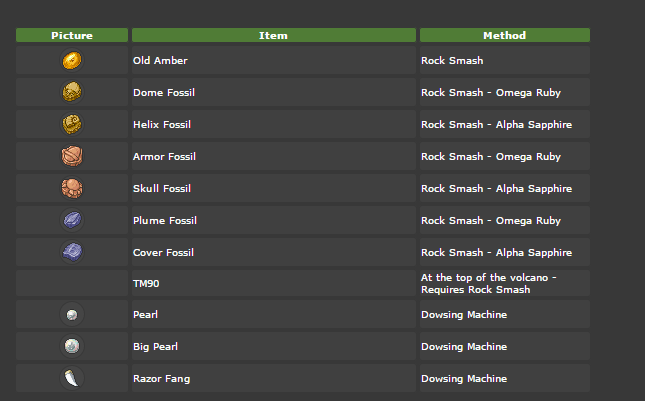Image resolution: width=645 pixels, height=401 pixels.
Task: Click the Picture column header
Action: (72, 35)
